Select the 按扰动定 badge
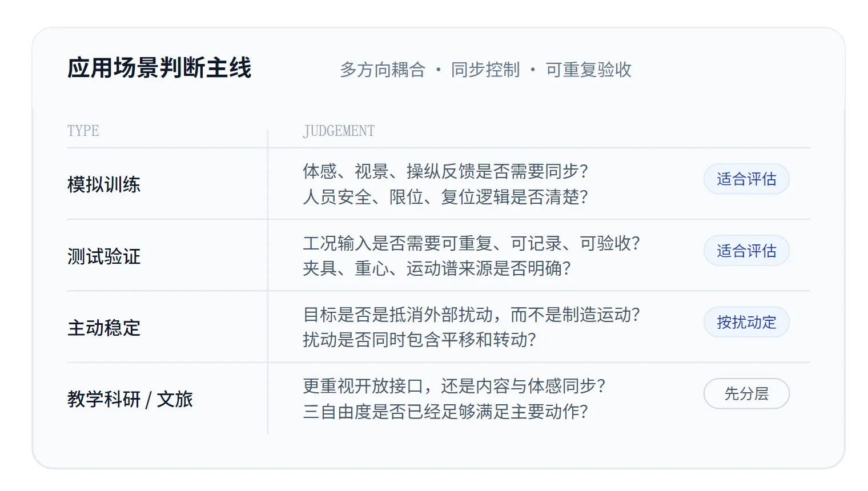The image size is (868, 491). pyautogui.click(x=746, y=322)
